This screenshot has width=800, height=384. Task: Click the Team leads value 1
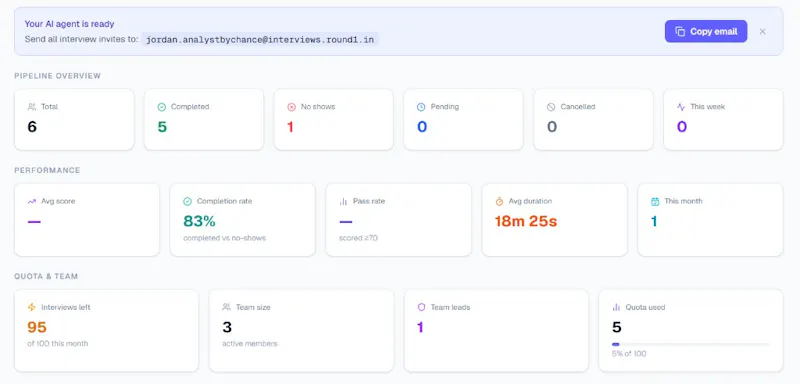(x=420, y=327)
